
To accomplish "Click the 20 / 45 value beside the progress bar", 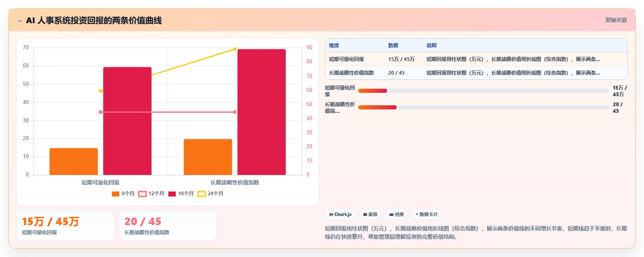I will tap(618, 107).
